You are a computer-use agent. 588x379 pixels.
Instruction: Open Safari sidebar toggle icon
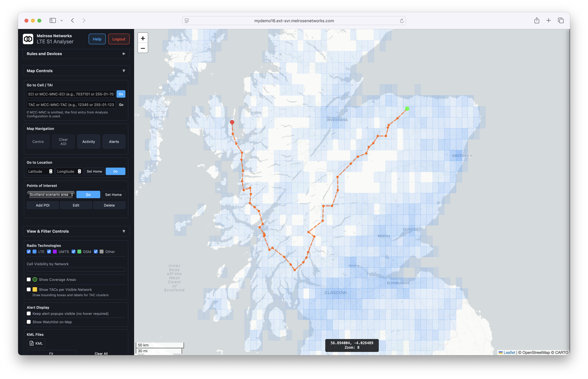coord(53,20)
